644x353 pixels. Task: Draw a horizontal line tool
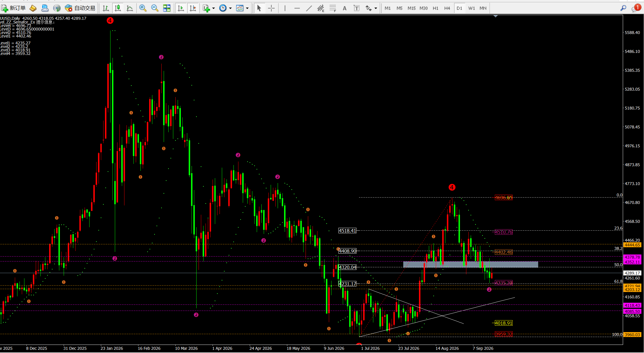297,8
